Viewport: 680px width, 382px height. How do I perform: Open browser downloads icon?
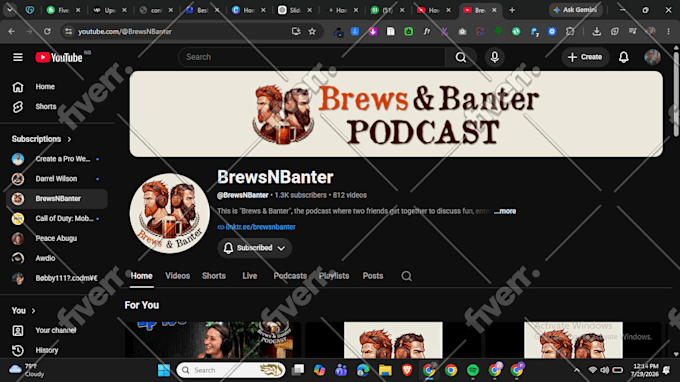[597, 31]
